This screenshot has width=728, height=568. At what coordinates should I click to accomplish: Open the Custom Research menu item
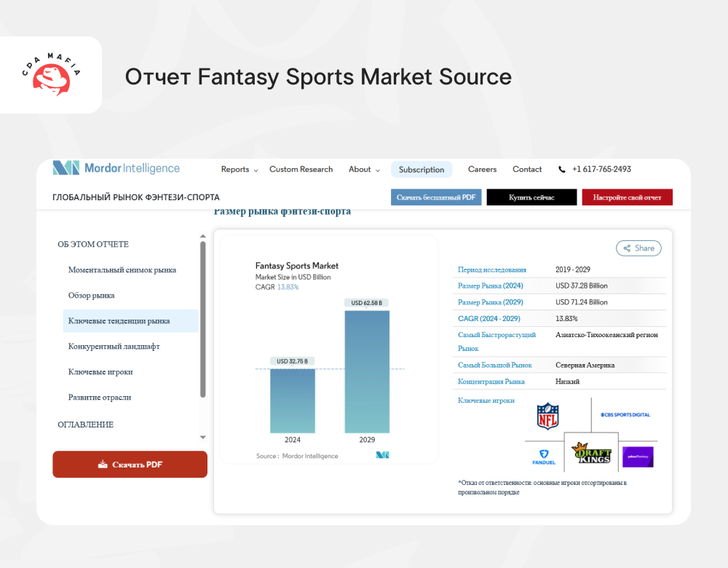point(301,170)
